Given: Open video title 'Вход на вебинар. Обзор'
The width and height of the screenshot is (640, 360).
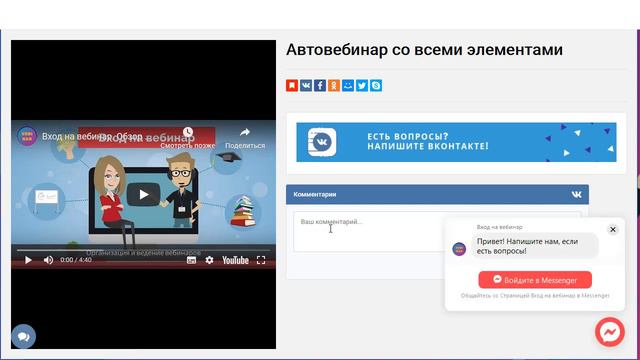Looking at the screenshot, I should pos(92,136).
